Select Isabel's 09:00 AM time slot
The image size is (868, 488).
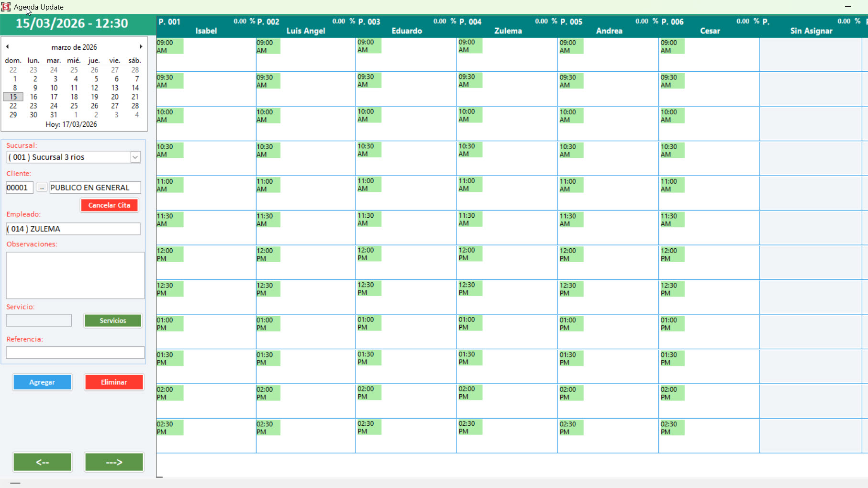pos(206,55)
